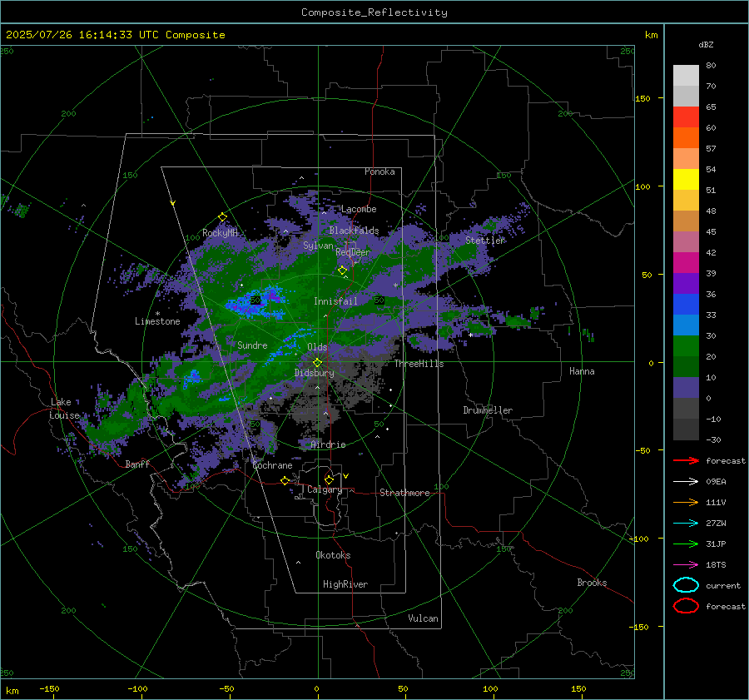Click the Brooks town label
749x700 pixels.
pyautogui.click(x=592, y=583)
